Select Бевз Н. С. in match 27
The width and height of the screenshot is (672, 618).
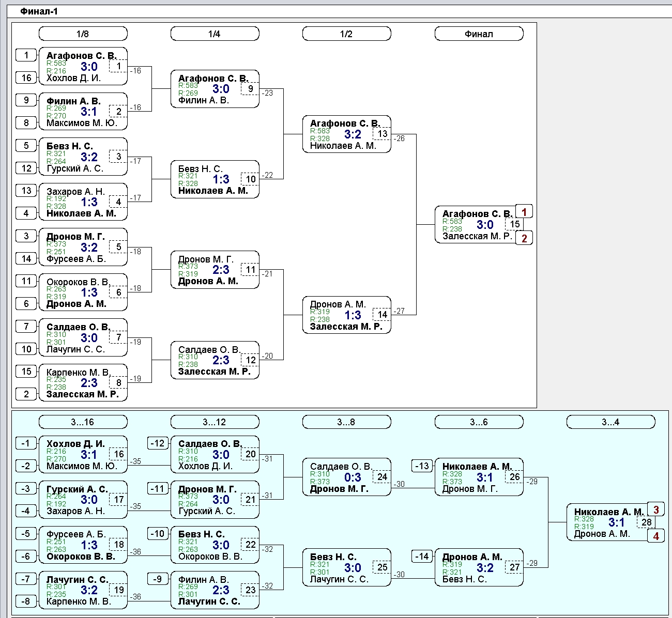tap(465, 579)
